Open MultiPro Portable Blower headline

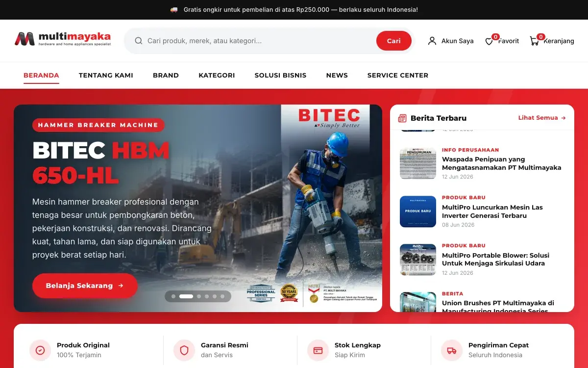click(495, 259)
